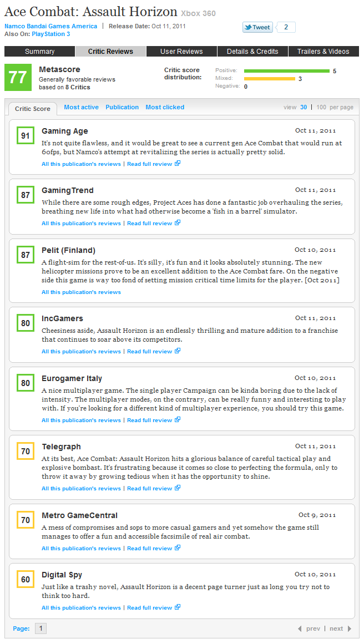
Task: Open the external link icon for Gaming Age review
Action: [178, 164]
